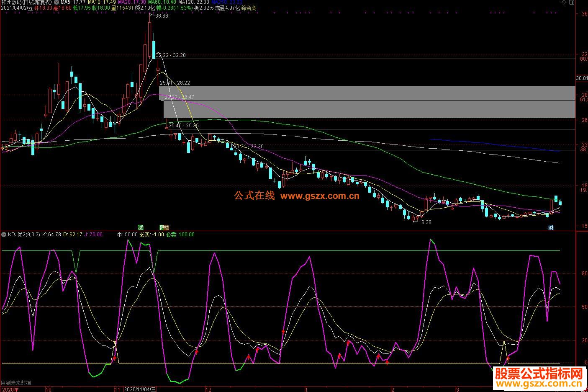Click the MA120: 22.08 indicator label

(194, 2)
